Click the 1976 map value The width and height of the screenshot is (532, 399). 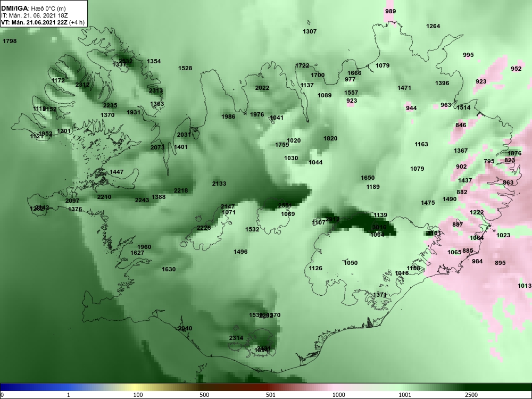[x=257, y=115]
